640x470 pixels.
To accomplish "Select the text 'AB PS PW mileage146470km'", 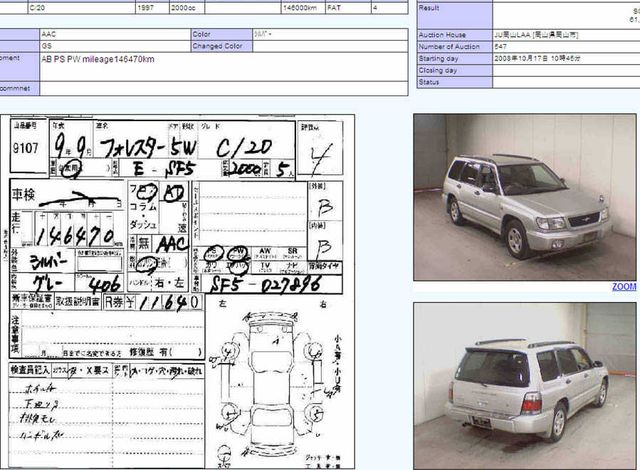I will coord(98,59).
